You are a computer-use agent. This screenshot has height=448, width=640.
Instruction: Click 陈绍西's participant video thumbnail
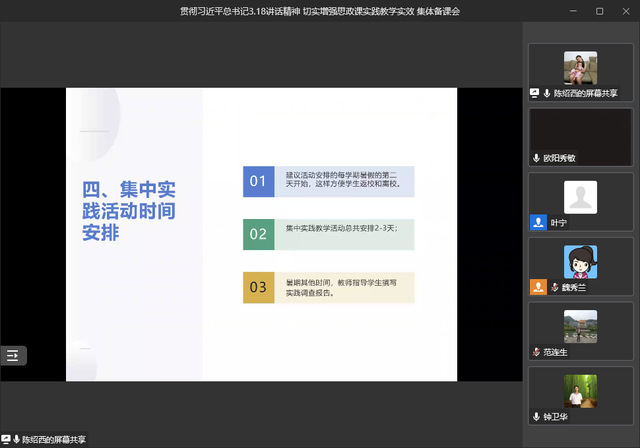click(x=580, y=67)
